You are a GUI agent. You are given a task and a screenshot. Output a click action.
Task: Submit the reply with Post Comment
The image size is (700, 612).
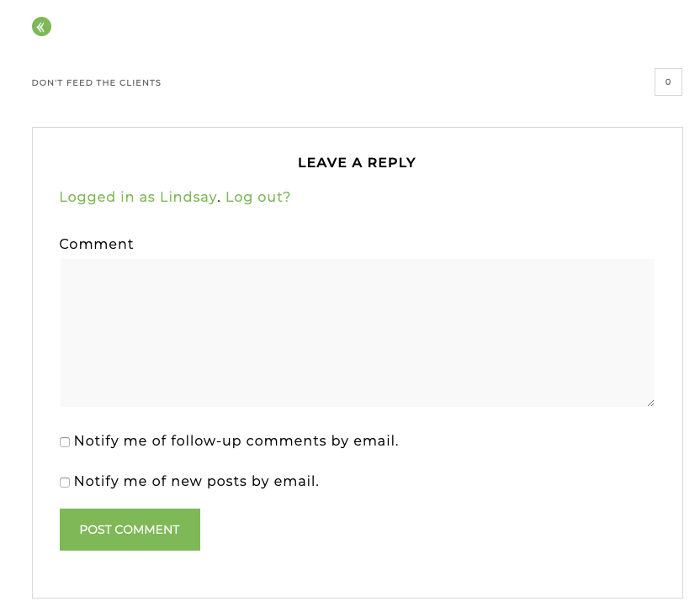(x=130, y=530)
